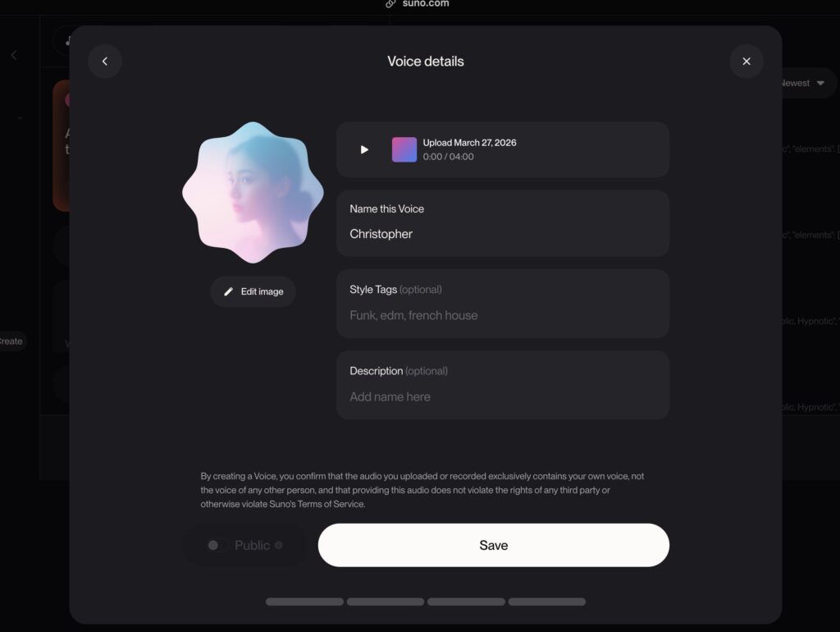Close the Voice details dialog

pos(746,61)
